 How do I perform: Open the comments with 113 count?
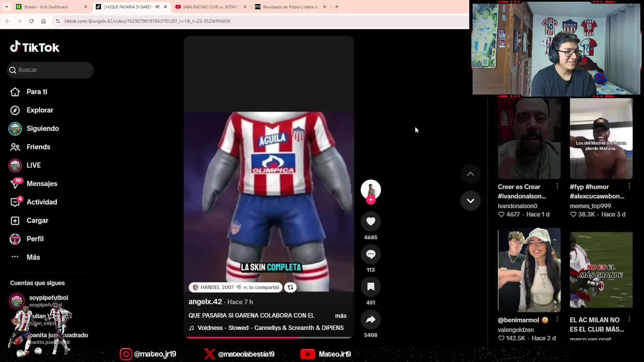(x=371, y=254)
